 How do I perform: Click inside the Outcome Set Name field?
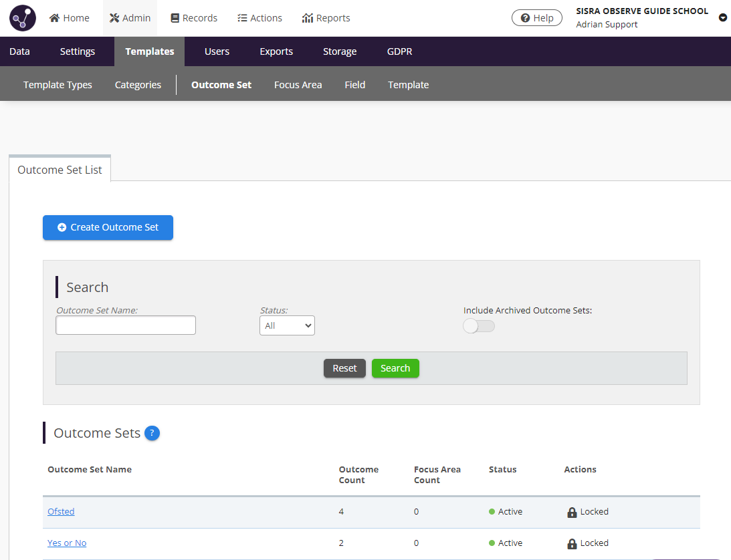[125, 325]
